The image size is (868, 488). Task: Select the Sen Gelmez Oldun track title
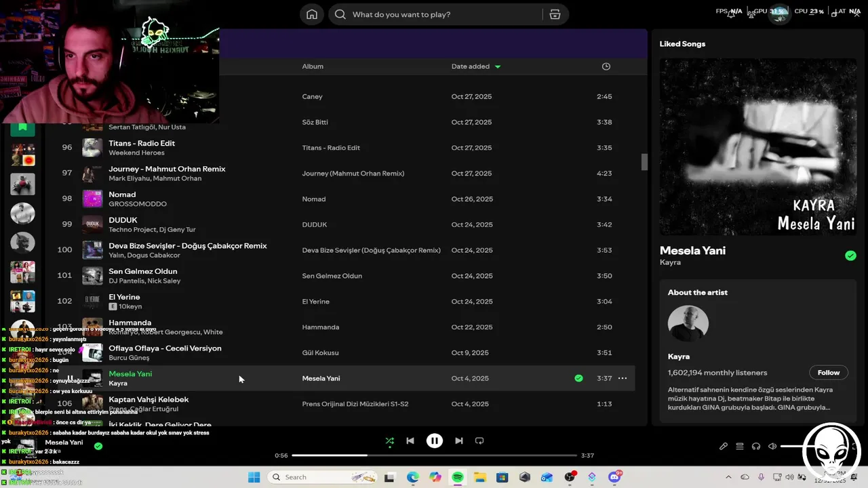pyautogui.click(x=142, y=271)
